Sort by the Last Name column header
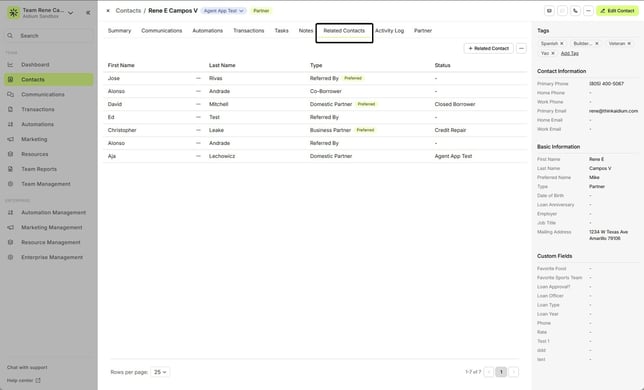 point(222,65)
